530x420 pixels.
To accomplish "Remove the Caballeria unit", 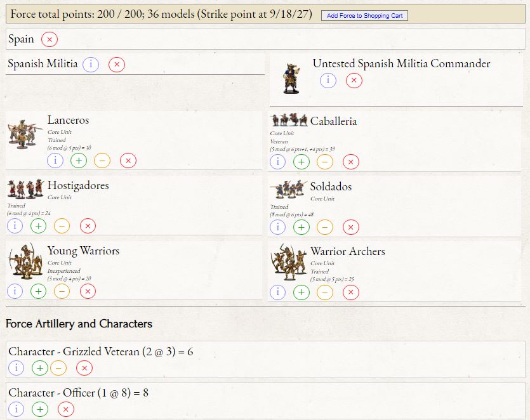I will [x=351, y=162].
